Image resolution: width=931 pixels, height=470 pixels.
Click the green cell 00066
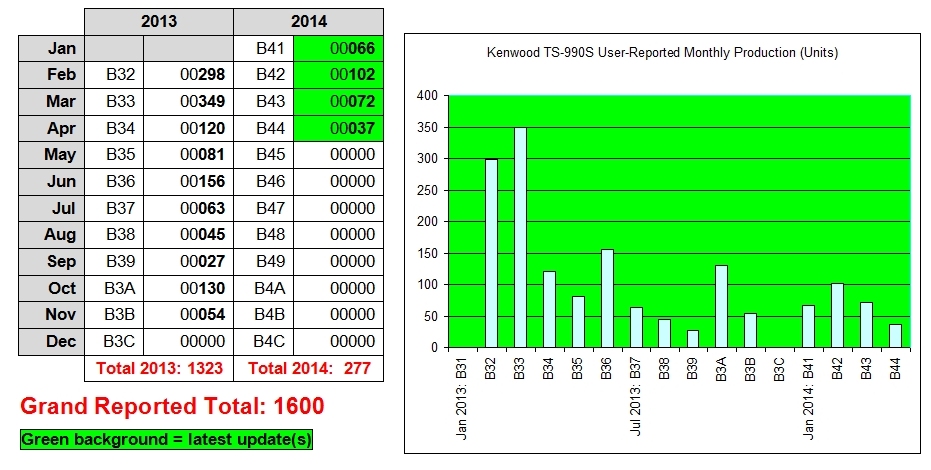338,48
